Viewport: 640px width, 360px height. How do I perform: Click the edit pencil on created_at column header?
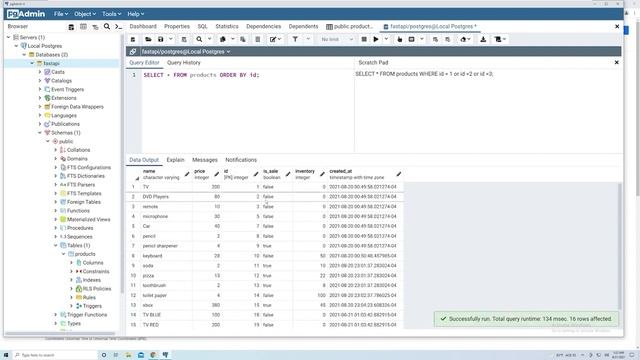(x=399, y=174)
